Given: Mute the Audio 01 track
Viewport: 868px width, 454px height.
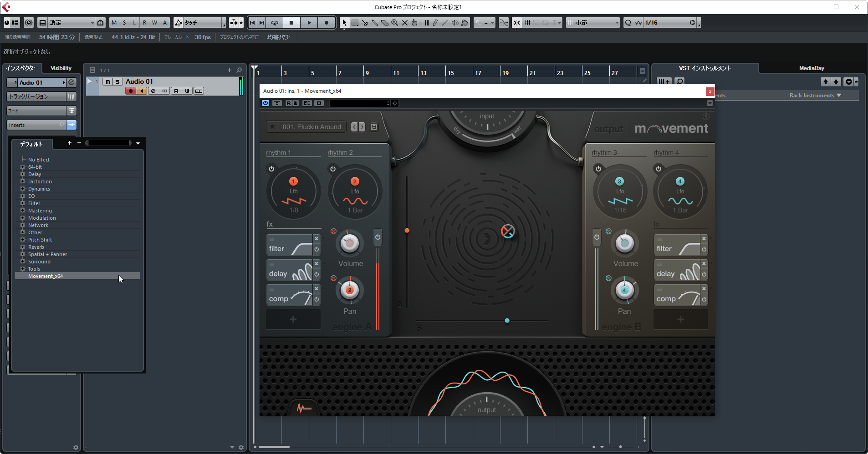Looking at the screenshot, I should click(x=108, y=81).
